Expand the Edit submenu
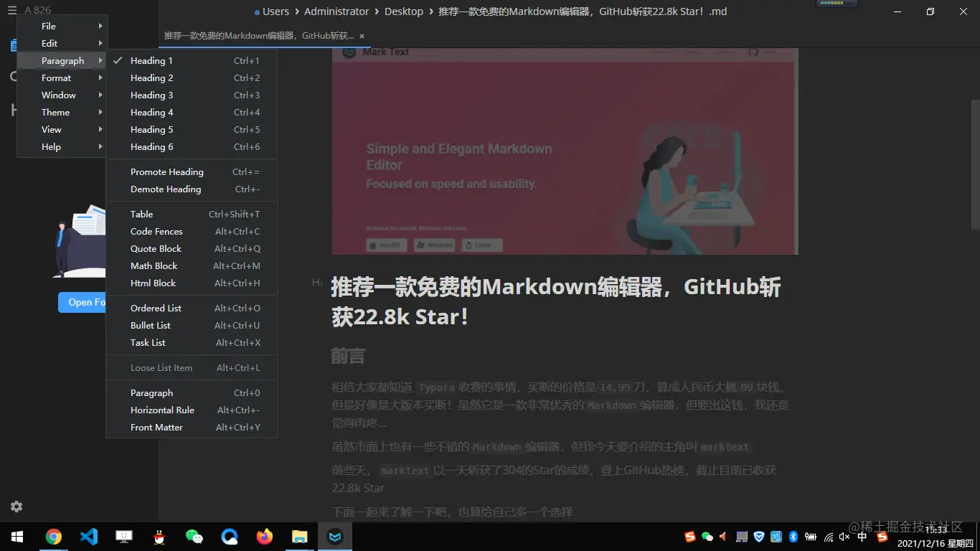Image resolution: width=980 pixels, height=551 pixels. [x=62, y=44]
